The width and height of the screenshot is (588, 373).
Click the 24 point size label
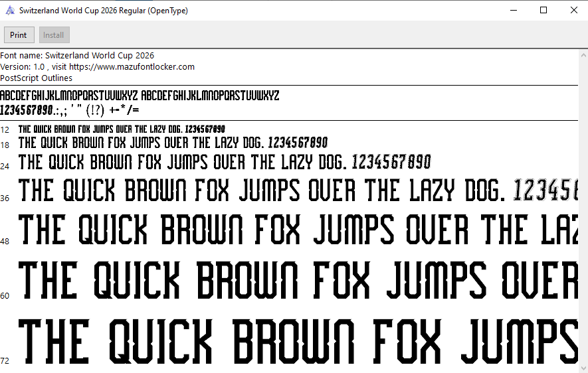pyautogui.click(x=5, y=166)
